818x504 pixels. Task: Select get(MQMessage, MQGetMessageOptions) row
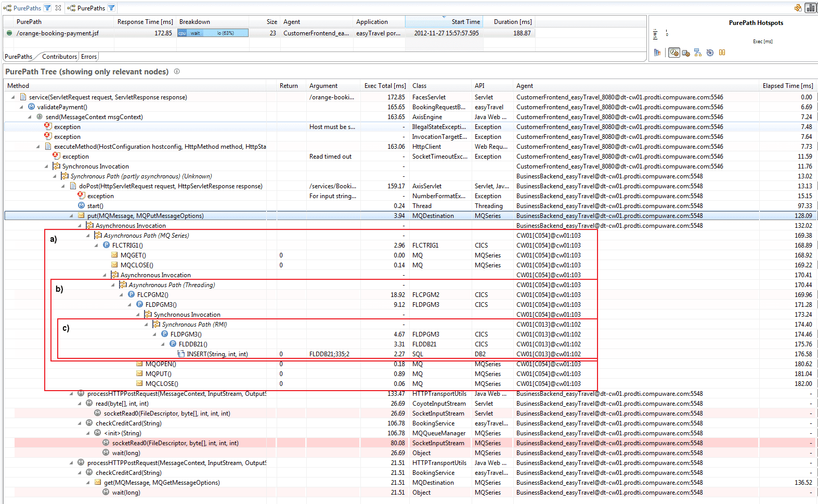[410, 482]
